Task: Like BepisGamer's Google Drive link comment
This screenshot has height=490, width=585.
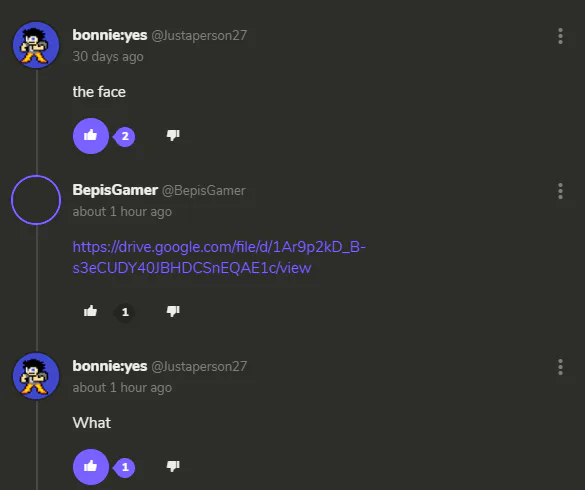Action: point(90,311)
